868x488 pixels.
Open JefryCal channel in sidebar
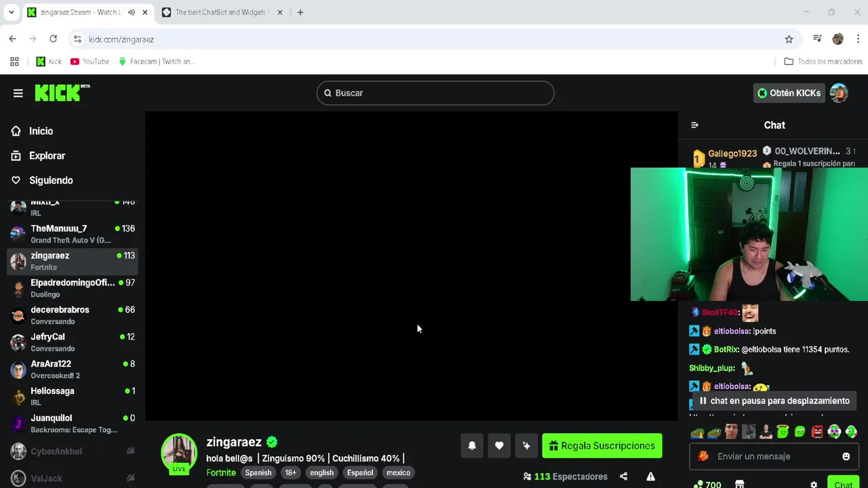pyautogui.click(x=72, y=342)
